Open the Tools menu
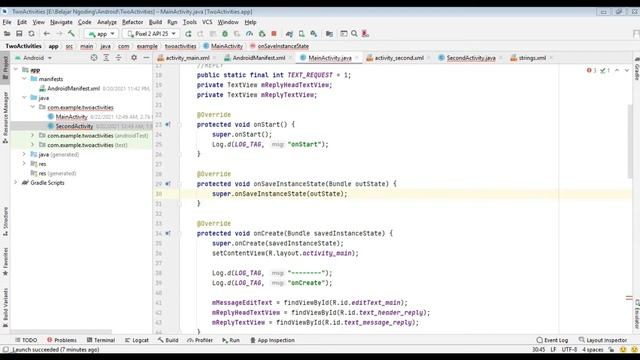The width and height of the screenshot is (640, 360). point(190,22)
